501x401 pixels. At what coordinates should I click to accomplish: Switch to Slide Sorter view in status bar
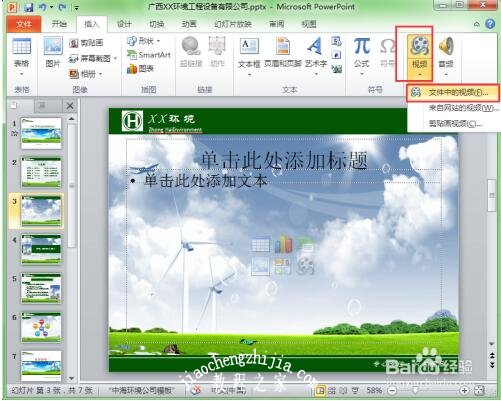332,390
